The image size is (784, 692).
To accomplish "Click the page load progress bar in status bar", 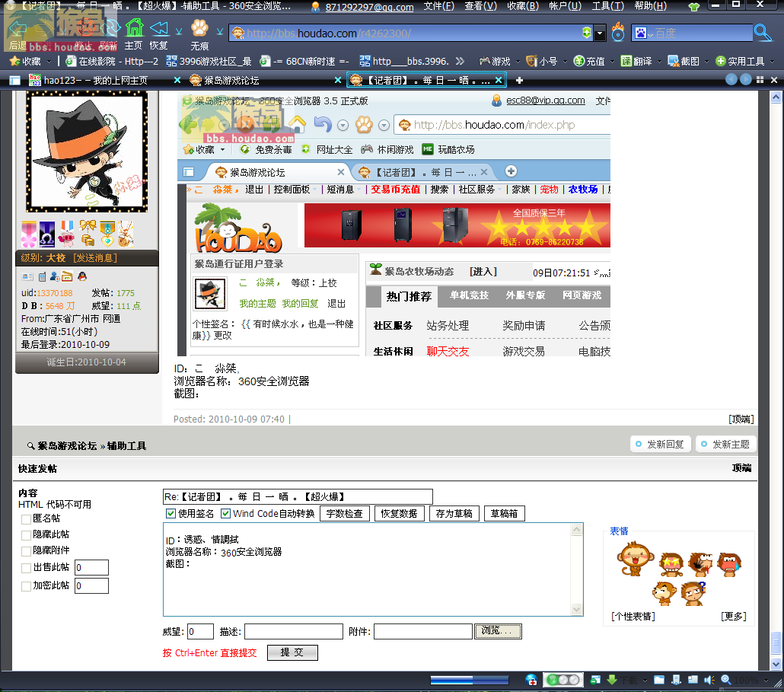I will [x=469, y=680].
